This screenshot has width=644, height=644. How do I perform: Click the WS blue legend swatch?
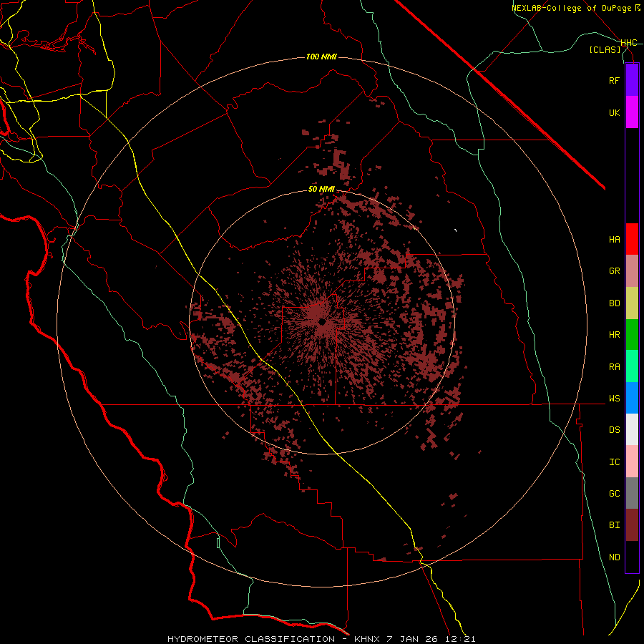pyautogui.click(x=632, y=398)
